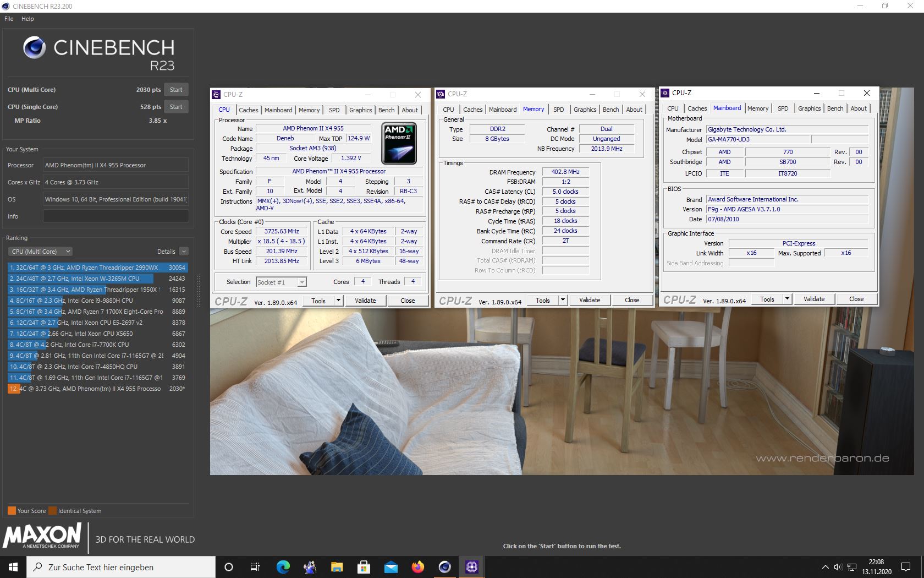Click the taskbar clock and date
The width and height of the screenshot is (924, 578).
877,567
